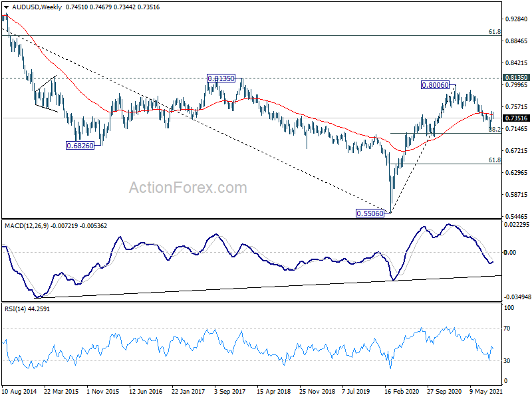Click the 22 Jan 2017 date label
532x399 pixels.
tap(188, 391)
